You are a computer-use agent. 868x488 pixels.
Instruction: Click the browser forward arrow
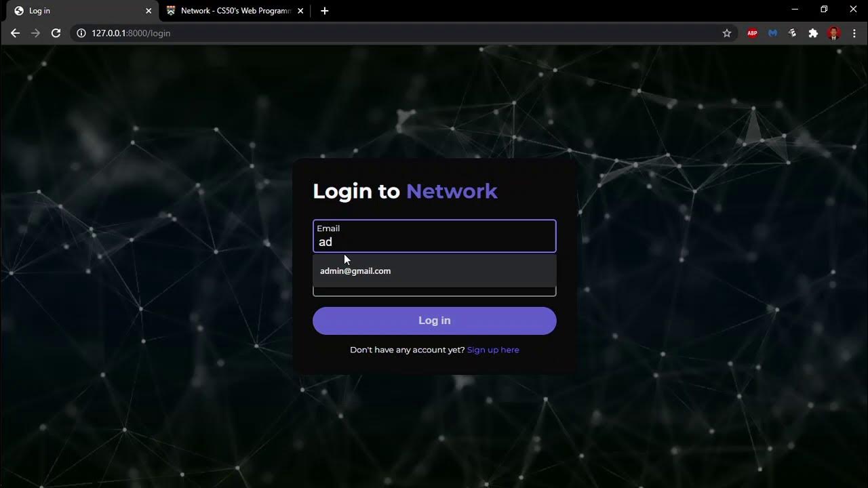35,33
